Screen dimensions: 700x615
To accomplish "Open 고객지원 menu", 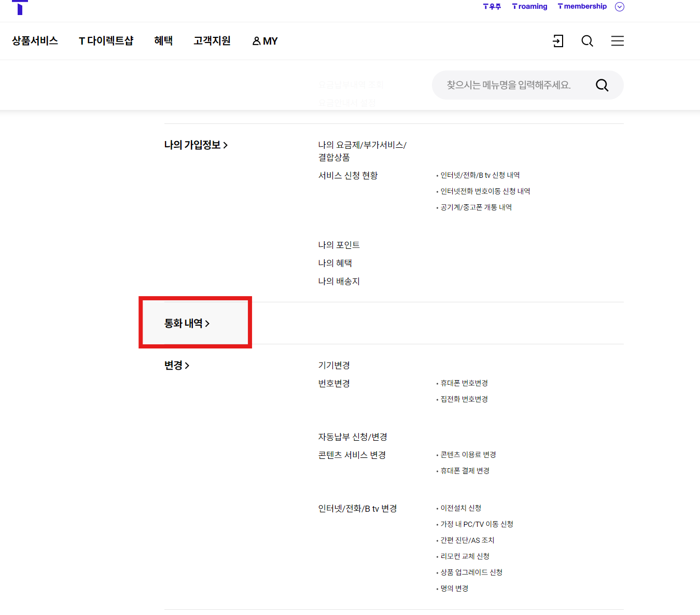I will tap(212, 41).
